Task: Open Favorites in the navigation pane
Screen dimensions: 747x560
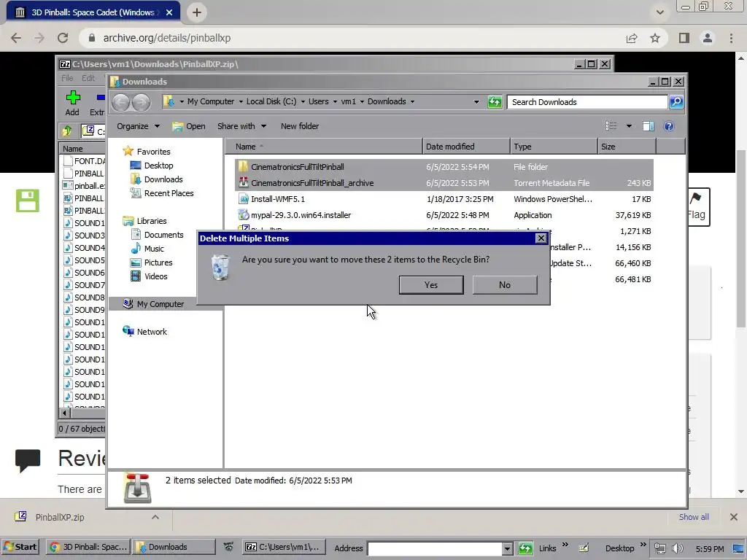Action: coord(147,152)
